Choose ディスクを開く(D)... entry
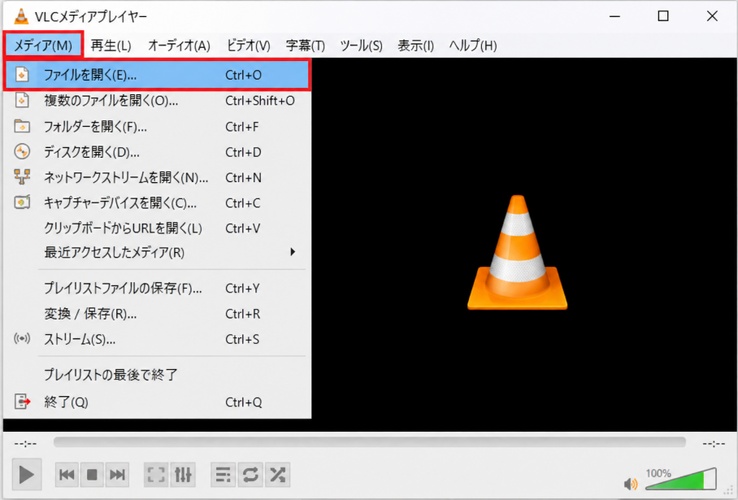The image size is (738, 500). click(x=157, y=152)
